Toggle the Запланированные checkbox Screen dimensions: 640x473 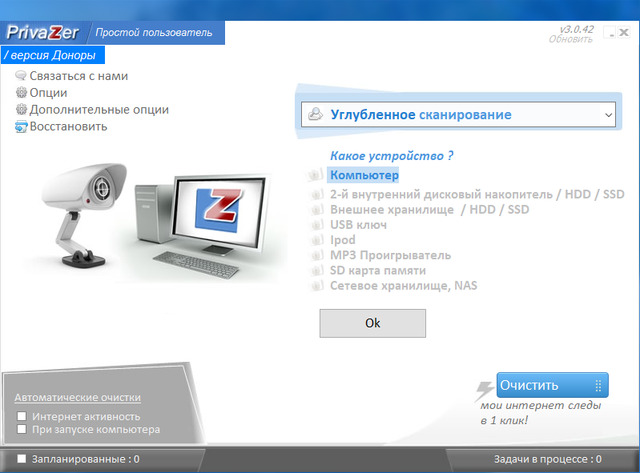coord(22,459)
